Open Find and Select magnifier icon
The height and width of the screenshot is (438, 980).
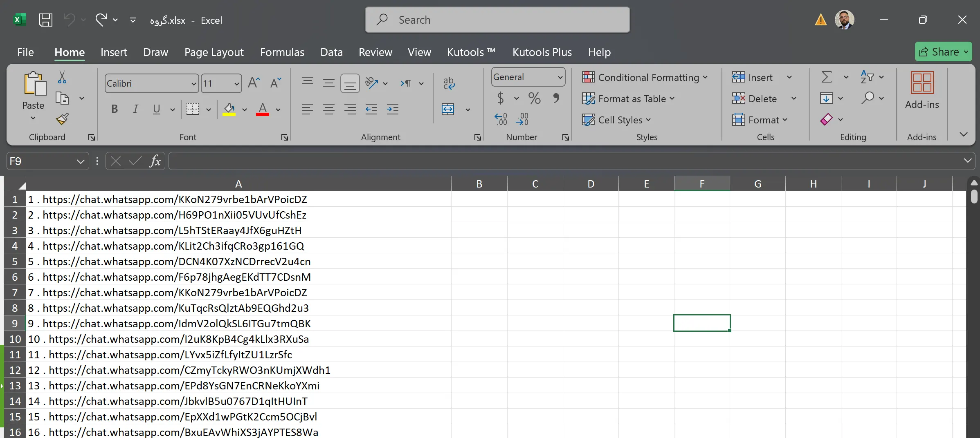point(868,98)
